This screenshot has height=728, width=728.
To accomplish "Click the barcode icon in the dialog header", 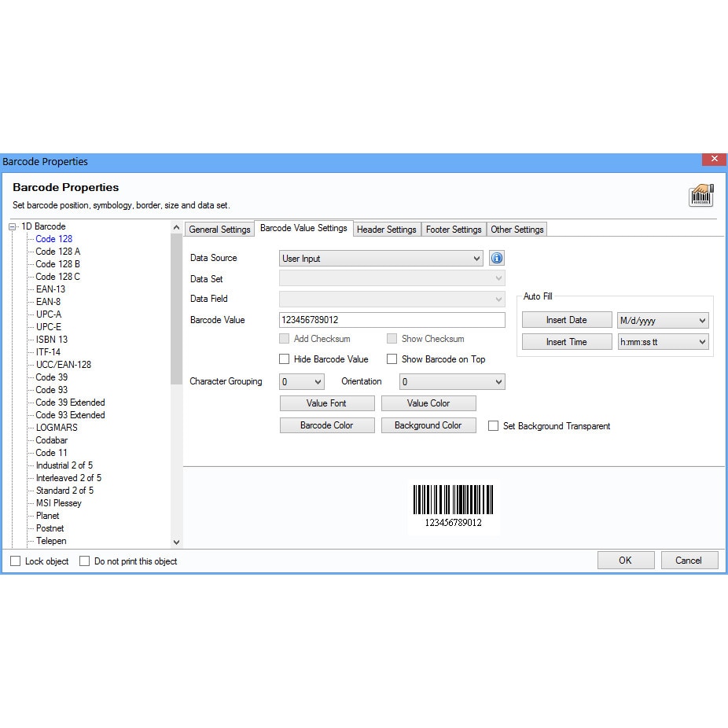I will tap(700, 194).
